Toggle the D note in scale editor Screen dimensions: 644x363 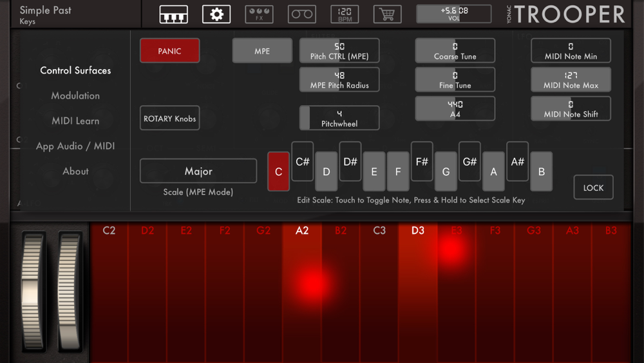pyautogui.click(x=326, y=171)
